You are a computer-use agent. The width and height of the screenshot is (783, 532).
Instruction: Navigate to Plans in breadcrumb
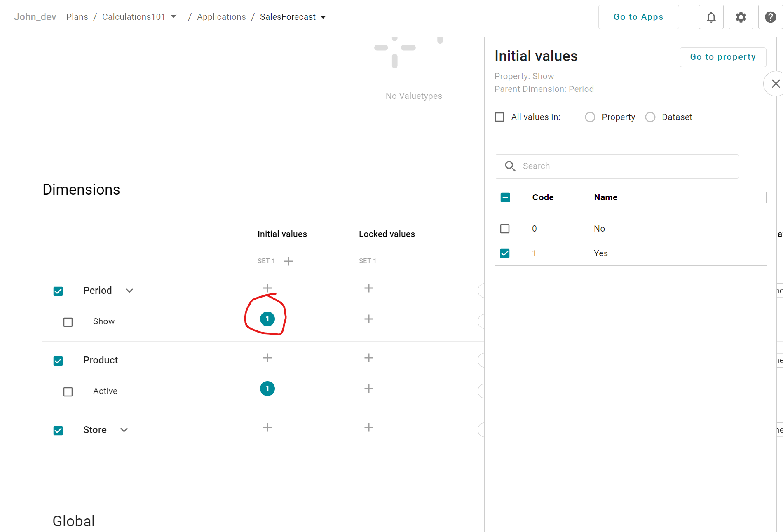(77, 17)
